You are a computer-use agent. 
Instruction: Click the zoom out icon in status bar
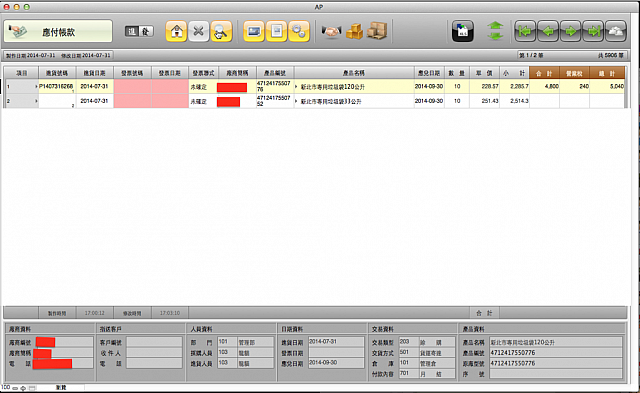point(15,388)
